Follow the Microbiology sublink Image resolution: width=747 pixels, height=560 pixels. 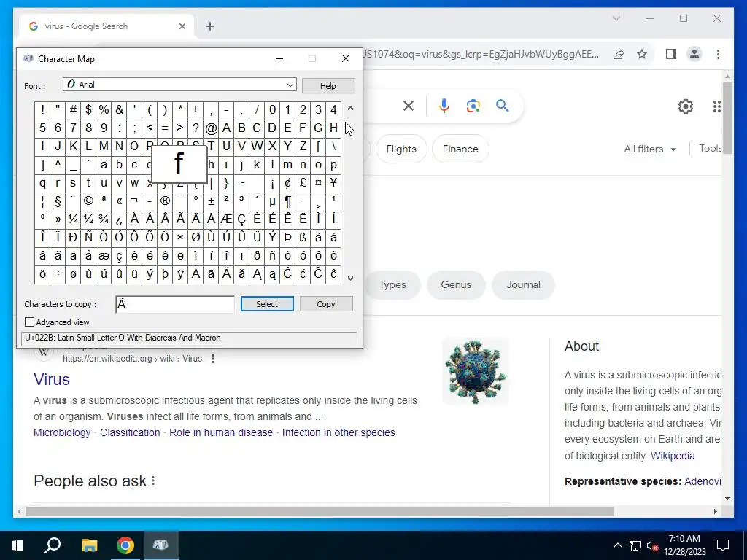pos(62,432)
